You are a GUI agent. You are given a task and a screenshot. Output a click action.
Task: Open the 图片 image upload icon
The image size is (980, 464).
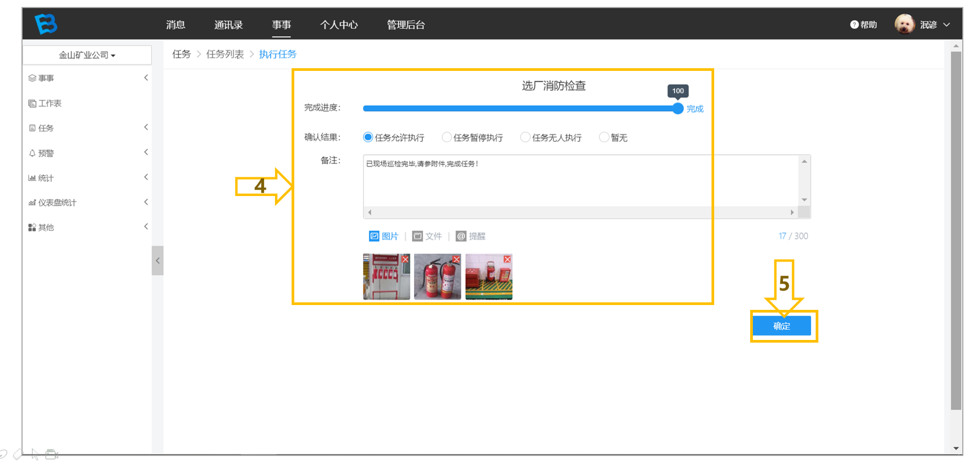tap(374, 236)
